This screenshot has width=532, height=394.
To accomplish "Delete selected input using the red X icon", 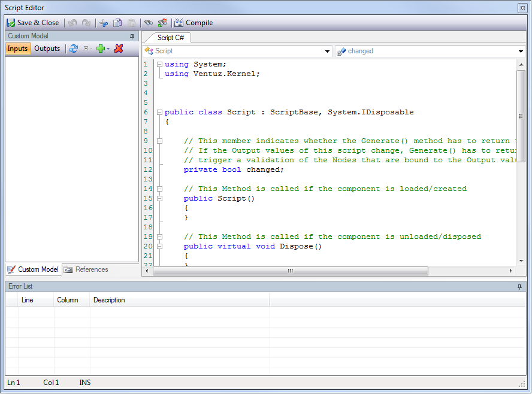I will pos(118,49).
